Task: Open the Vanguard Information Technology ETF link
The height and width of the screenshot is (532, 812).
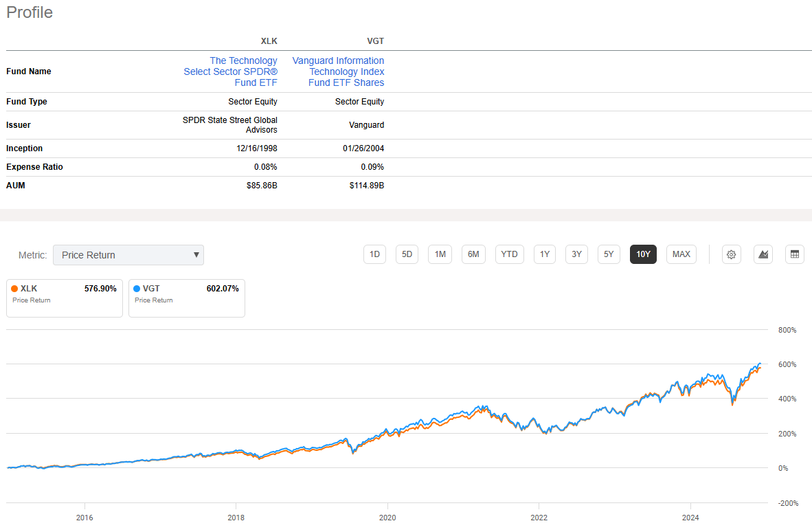Action: 338,71
